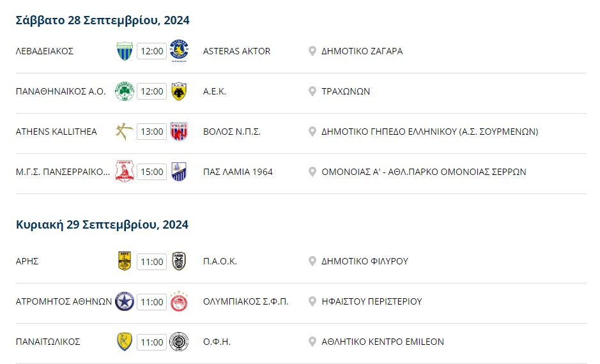Click the AEK yellow eagle crest
The width and height of the screenshot is (600, 364).
pyautogui.click(x=179, y=91)
